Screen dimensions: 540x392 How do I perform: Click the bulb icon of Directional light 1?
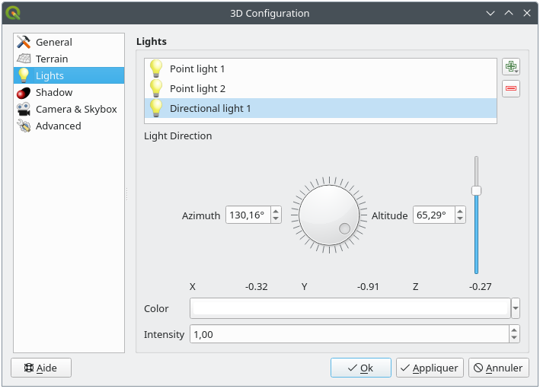156,108
